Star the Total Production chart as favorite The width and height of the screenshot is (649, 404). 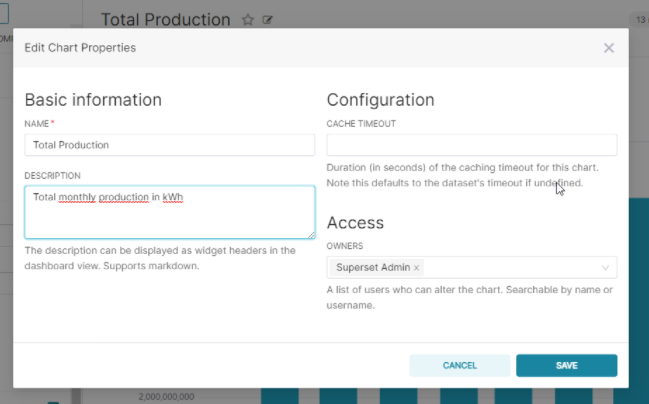click(x=248, y=19)
